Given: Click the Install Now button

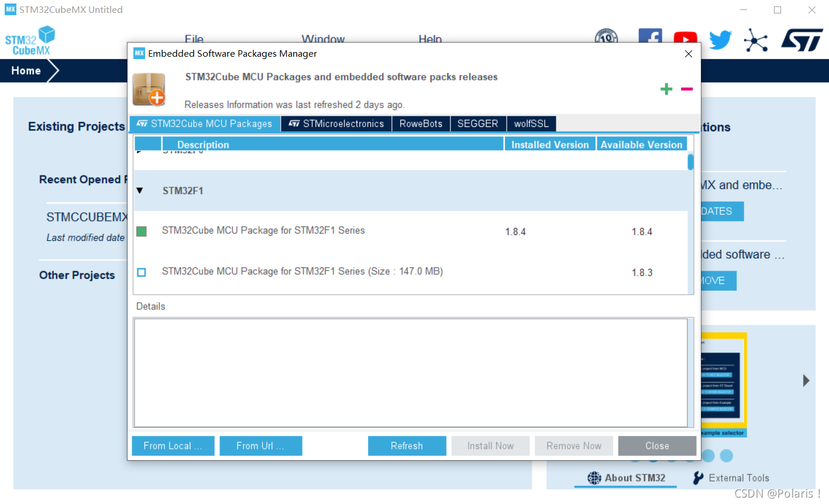Looking at the screenshot, I should coord(490,446).
